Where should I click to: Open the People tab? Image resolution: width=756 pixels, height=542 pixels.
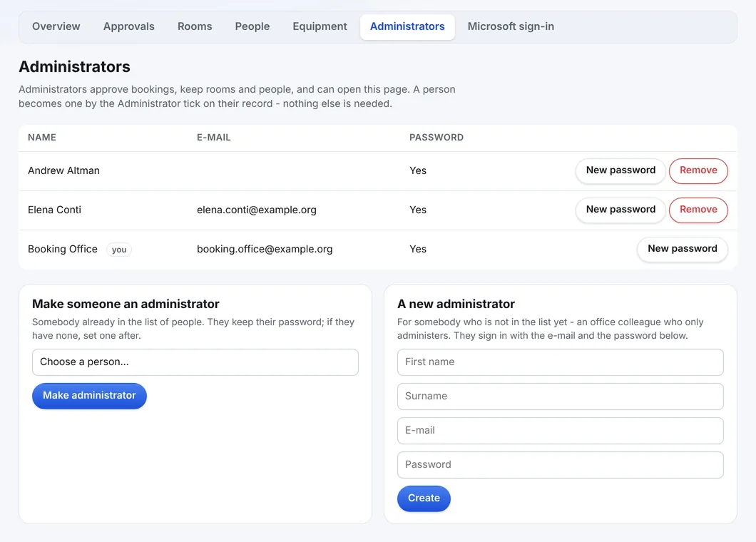click(x=252, y=26)
